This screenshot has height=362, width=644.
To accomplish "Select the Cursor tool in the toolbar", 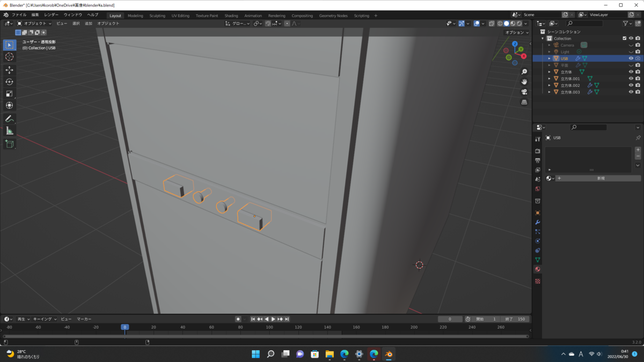I will click(x=9, y=57).
